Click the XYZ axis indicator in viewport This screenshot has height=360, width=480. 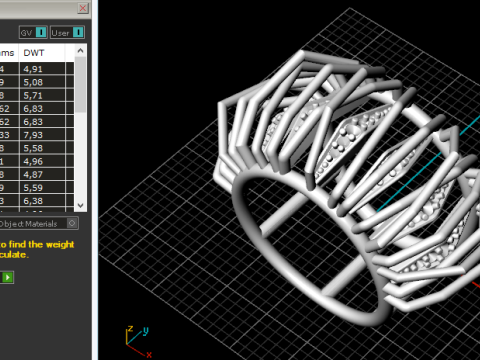(139, 341)
